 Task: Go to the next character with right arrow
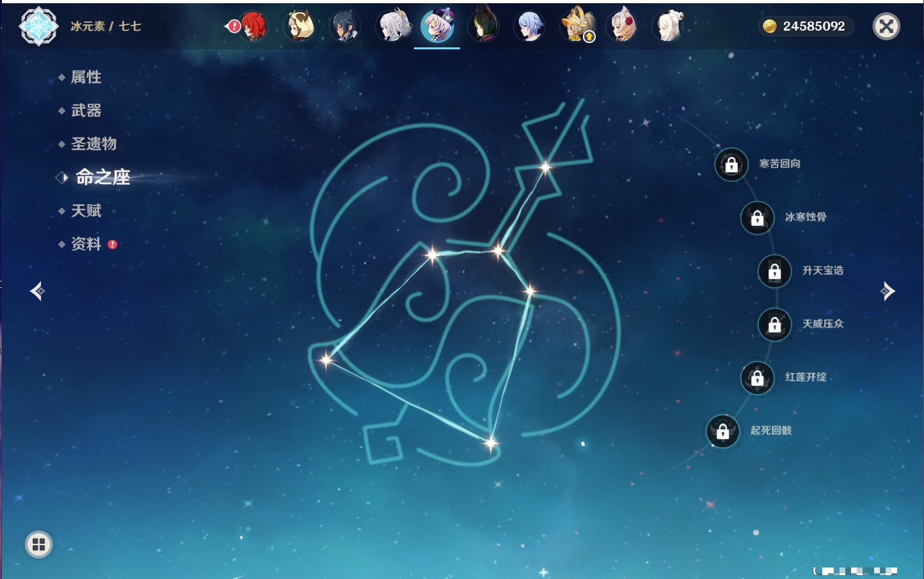(x=888, y=291)
